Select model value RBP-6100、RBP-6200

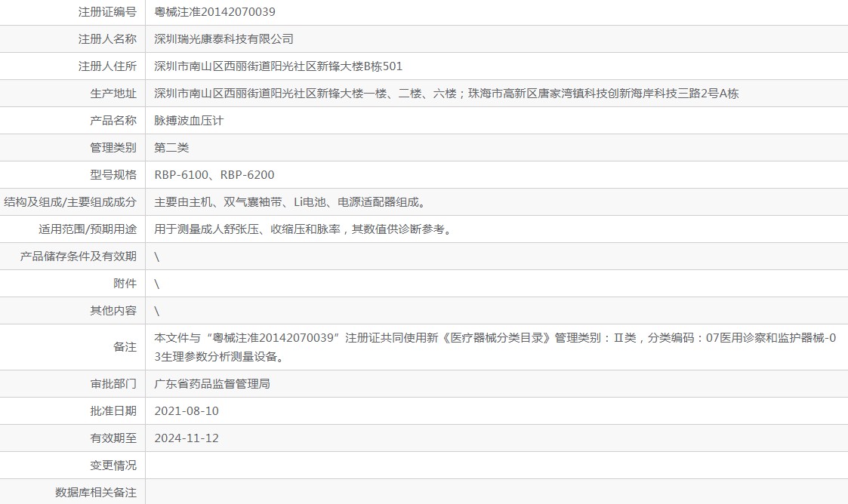pos(214,174)
